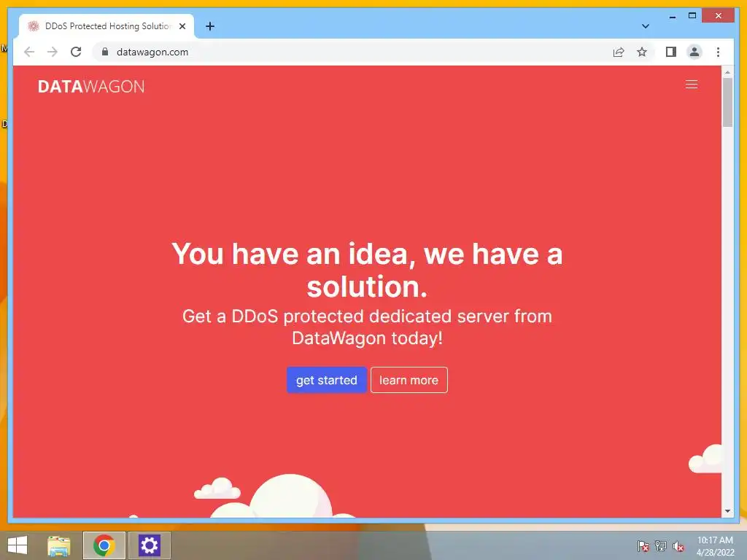View site security lock info
Screen dimensions: 747x560
pos(105,52)
